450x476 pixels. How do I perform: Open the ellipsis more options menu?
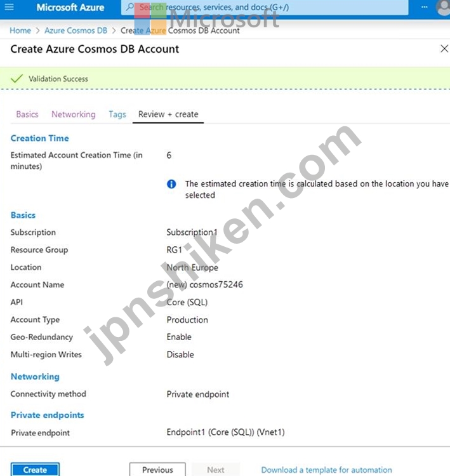425,7
